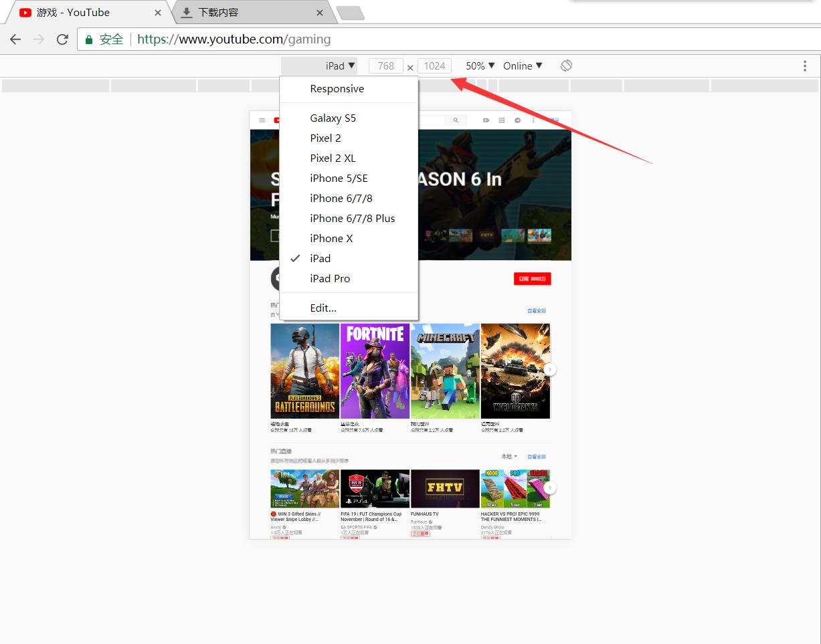Select Responsive from the device list
Viewport: 821px width, 644px height.
(x=337, y=89)
